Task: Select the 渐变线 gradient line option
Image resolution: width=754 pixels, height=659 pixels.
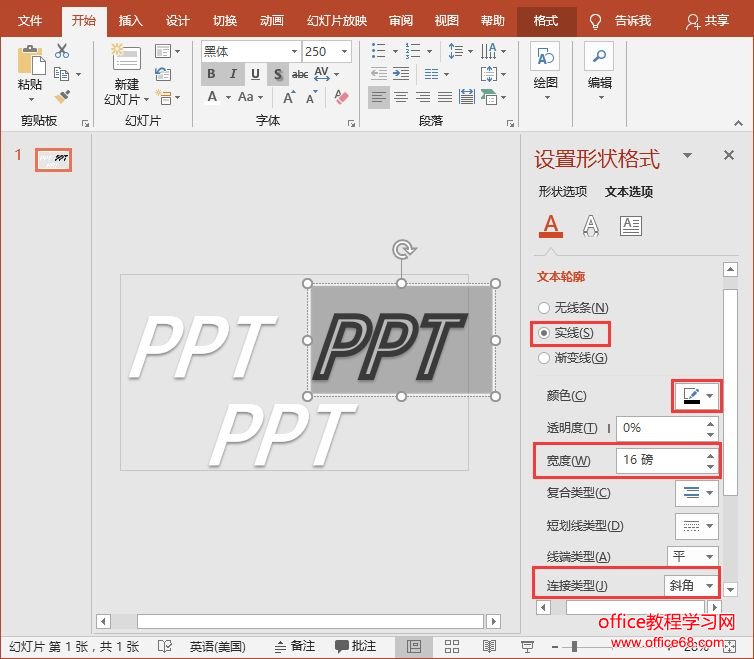Action: click(x=544, y=358)
